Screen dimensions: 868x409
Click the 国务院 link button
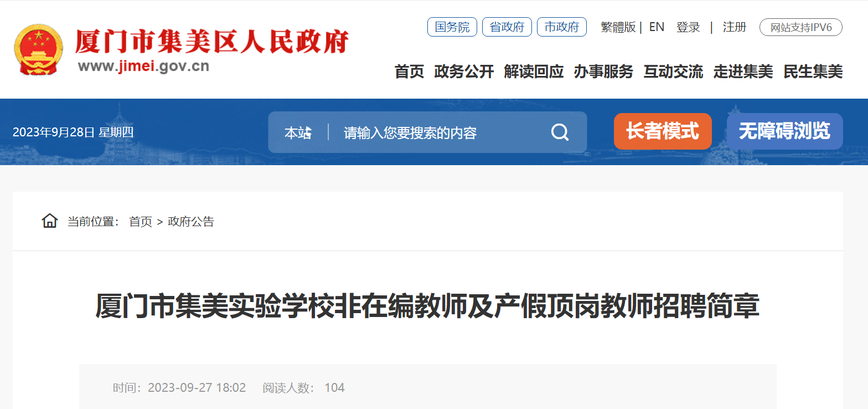click(x=452, y=27)
